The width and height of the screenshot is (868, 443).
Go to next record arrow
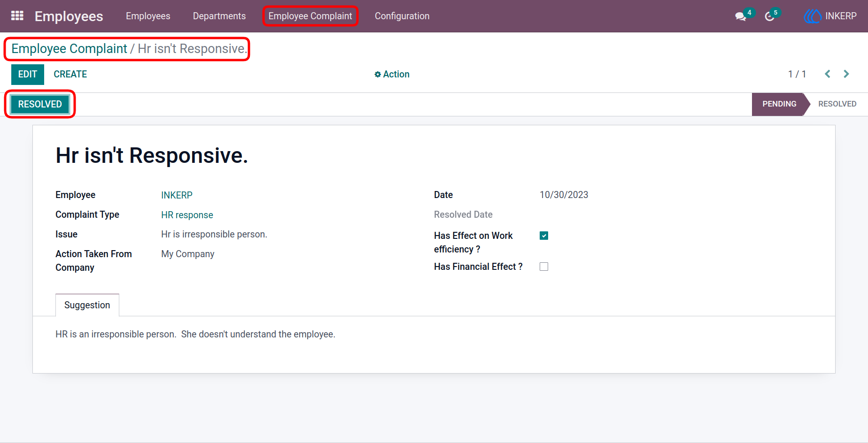tap(846, 74)
